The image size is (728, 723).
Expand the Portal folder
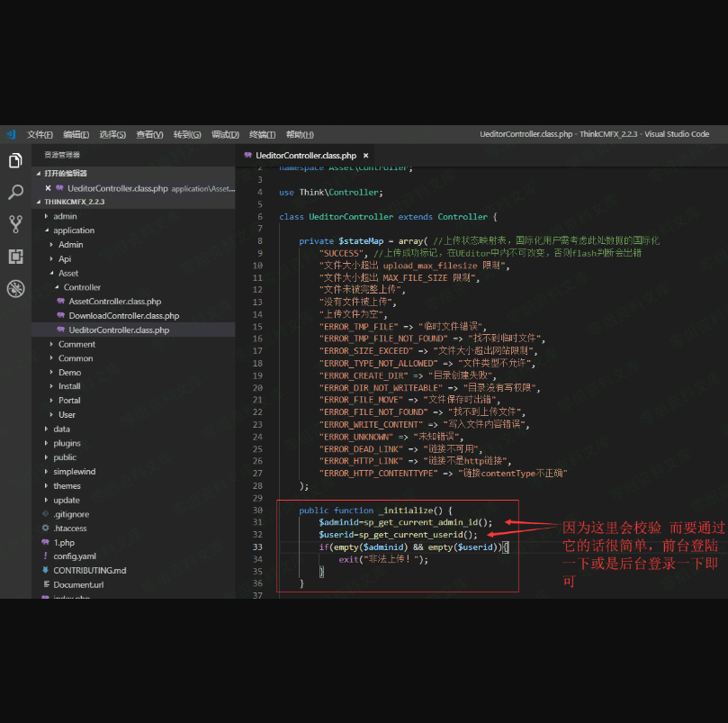pos(69,401)
